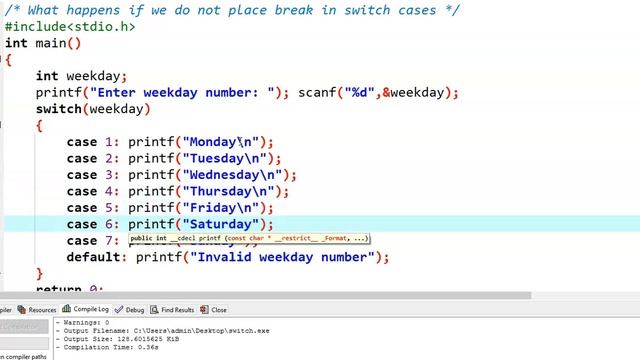
Task: Open the Resources tab
Action: pos(37,310)
